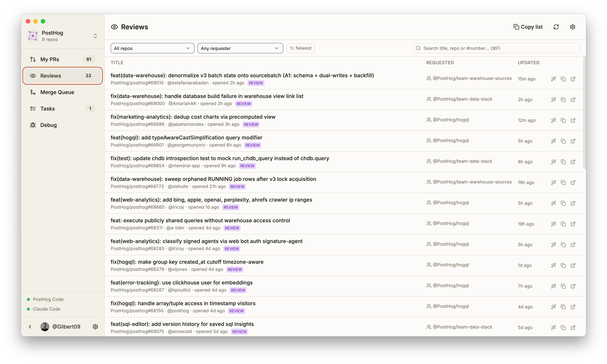The width and height of the screenshot is (607, 364).
Task: Click magic wand icon for posthog#69010 row
Action: (x=553, y=79)
